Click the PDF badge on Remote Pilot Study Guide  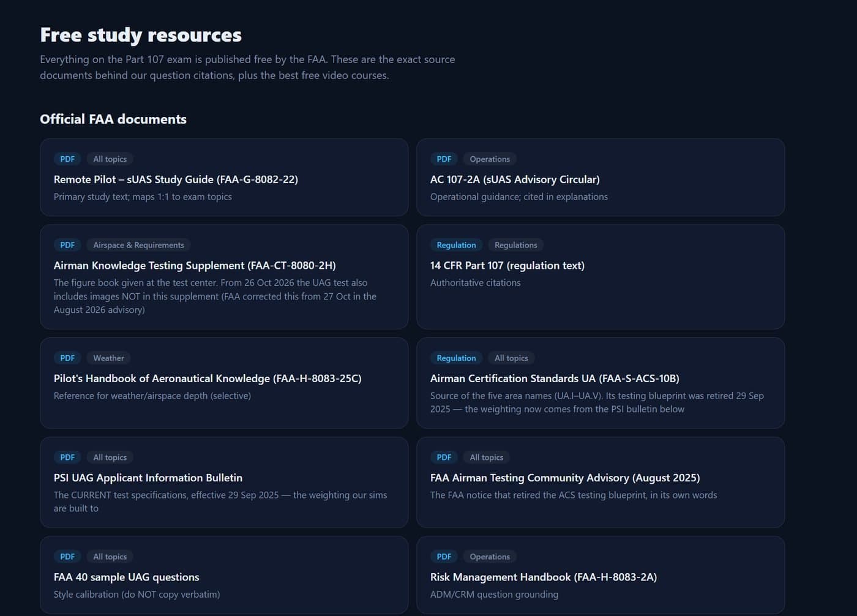[67, 159]
